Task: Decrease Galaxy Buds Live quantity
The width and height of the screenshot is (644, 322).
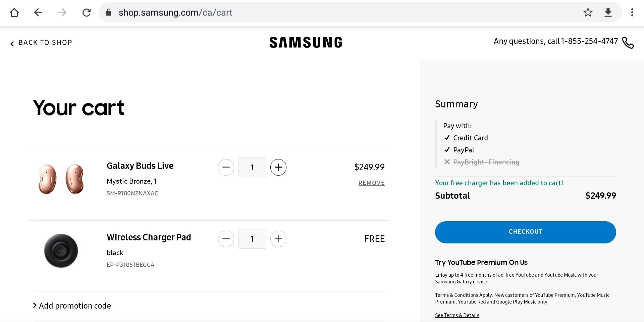Action: [x=226, y=167]
